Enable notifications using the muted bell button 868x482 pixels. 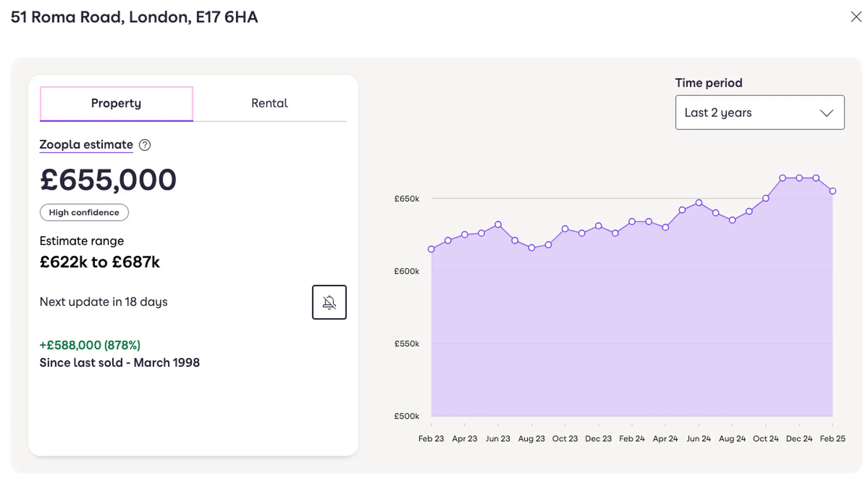tap(329, 302)
